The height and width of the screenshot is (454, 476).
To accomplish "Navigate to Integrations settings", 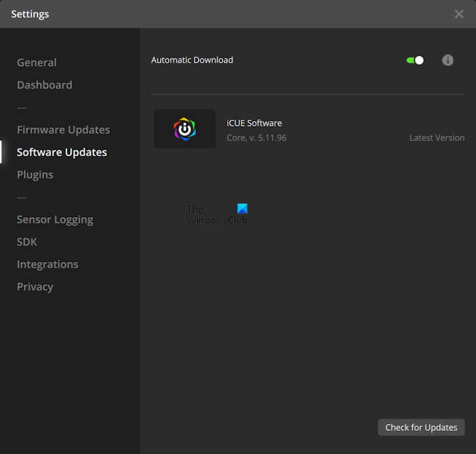I will point(48,265).
